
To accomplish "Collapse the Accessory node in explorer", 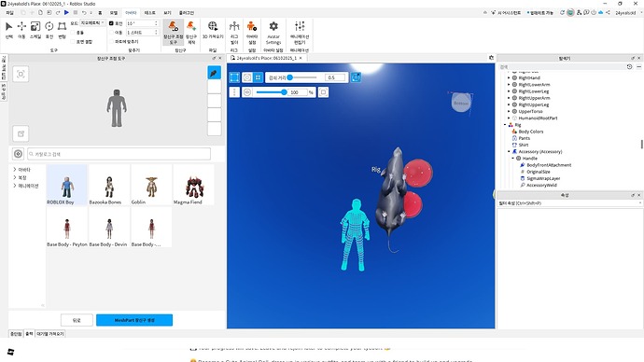I will pos(509,151).
